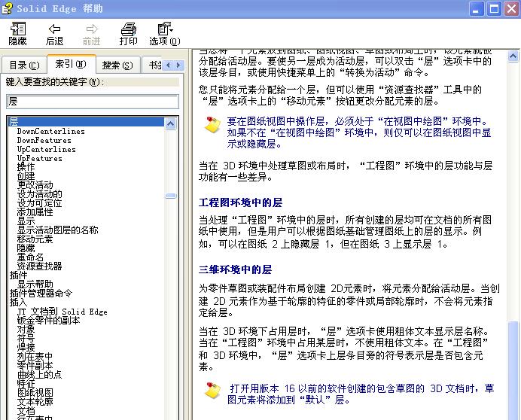Select the 操作 index entry
The width and height of the screenshot is (521, 420).
[26, 167]
